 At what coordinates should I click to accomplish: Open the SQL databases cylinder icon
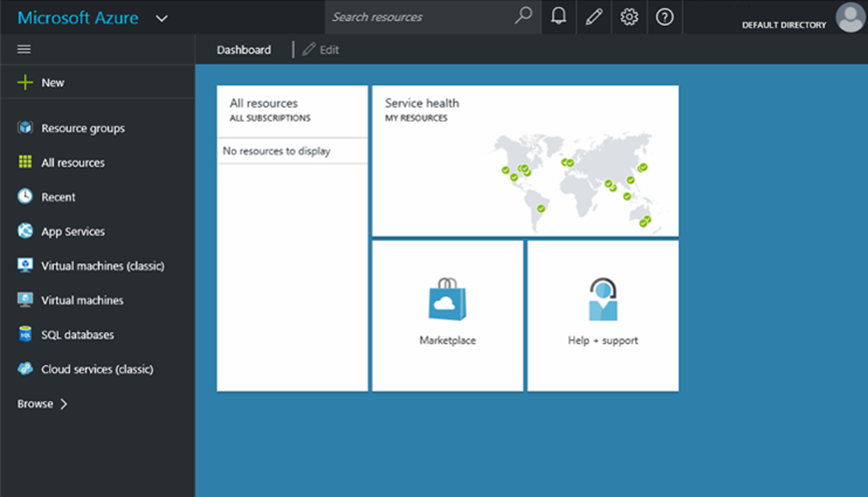pos(25,334)
